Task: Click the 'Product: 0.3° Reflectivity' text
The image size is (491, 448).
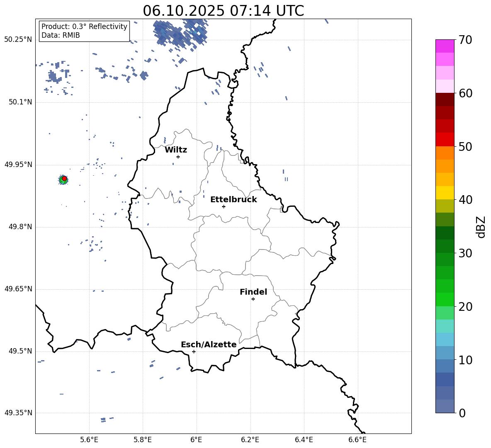Action: pos(84,26)
